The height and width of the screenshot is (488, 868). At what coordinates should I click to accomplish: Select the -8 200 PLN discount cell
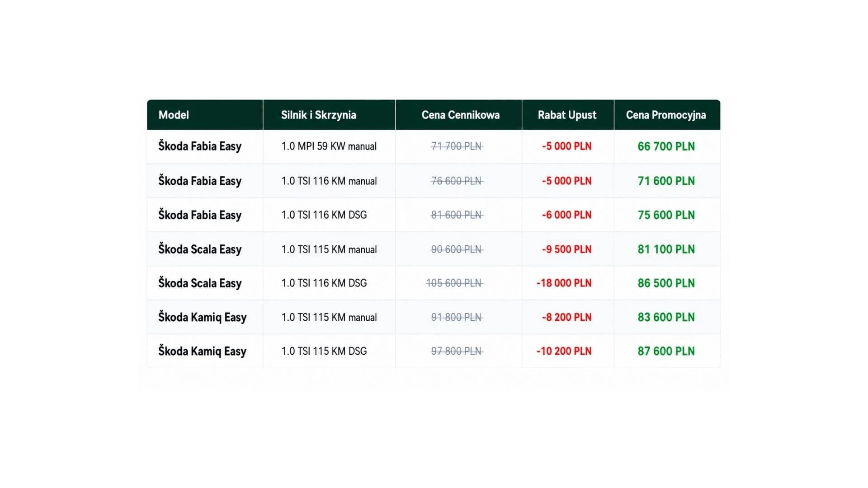pos(567,317)
